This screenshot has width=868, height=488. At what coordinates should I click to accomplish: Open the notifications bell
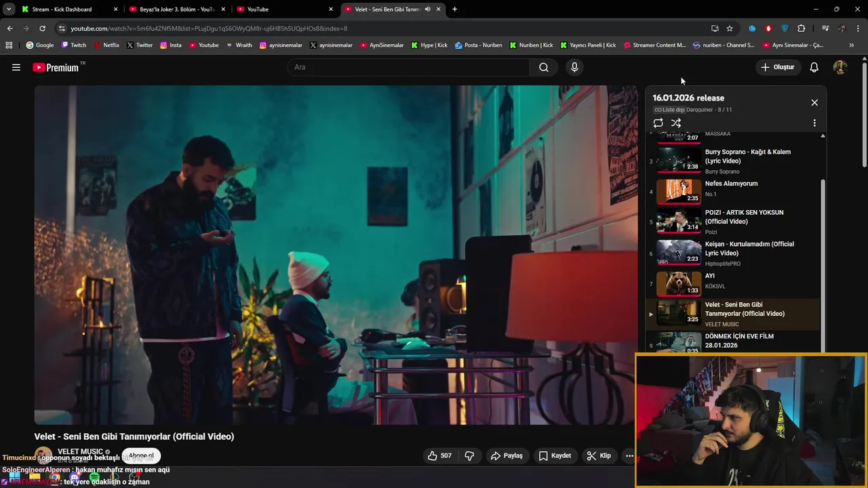tap(814, 67)
